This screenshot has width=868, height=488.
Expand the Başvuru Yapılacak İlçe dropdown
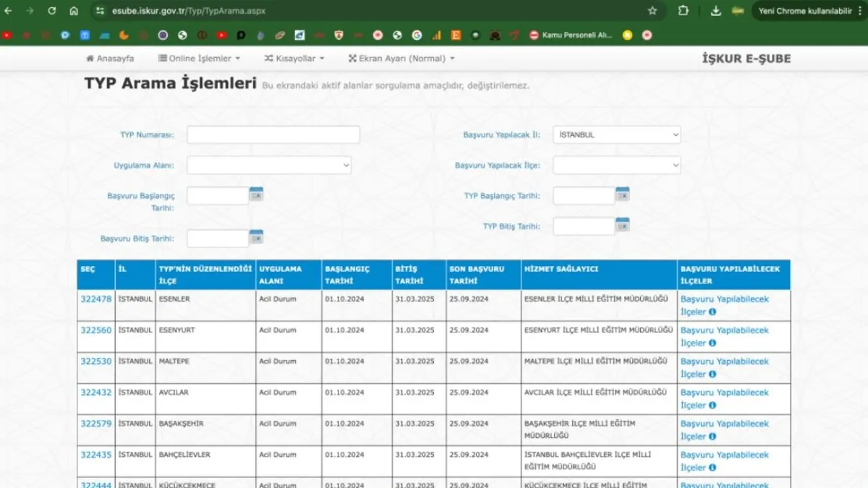[616, 166]
